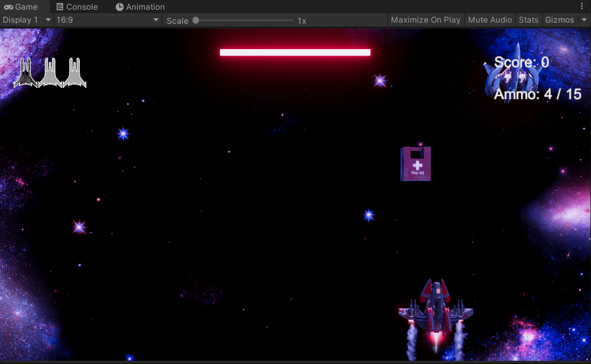Click the second life ship icon
The width and height of the screenshot is (591, 364).
coord(50,73)
